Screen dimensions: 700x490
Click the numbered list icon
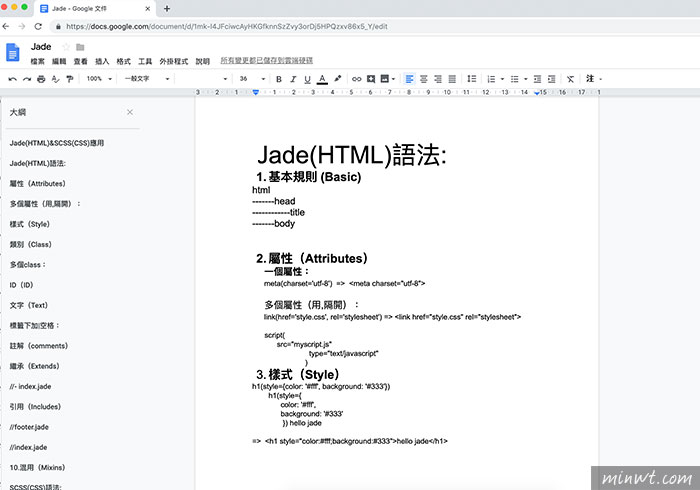click(491, 79)
